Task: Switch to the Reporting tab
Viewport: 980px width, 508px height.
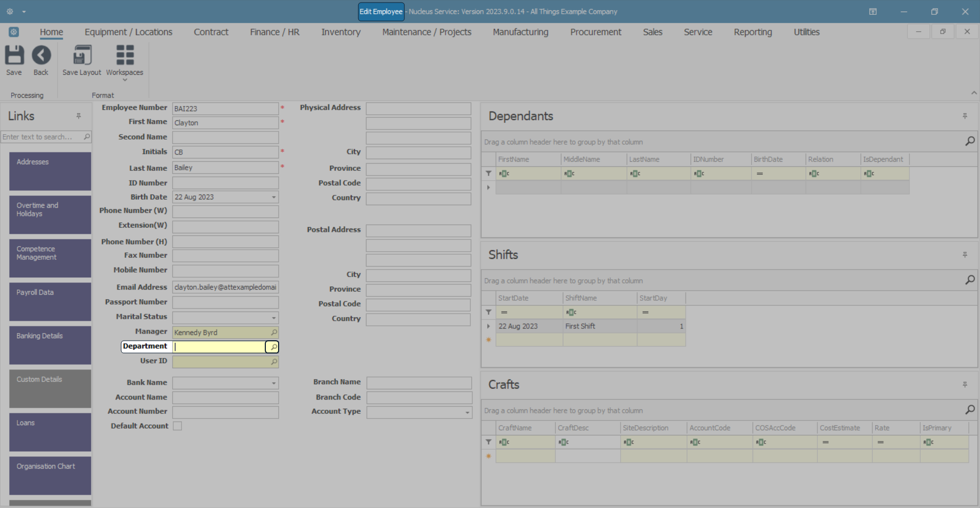Action: coord(753,32)
